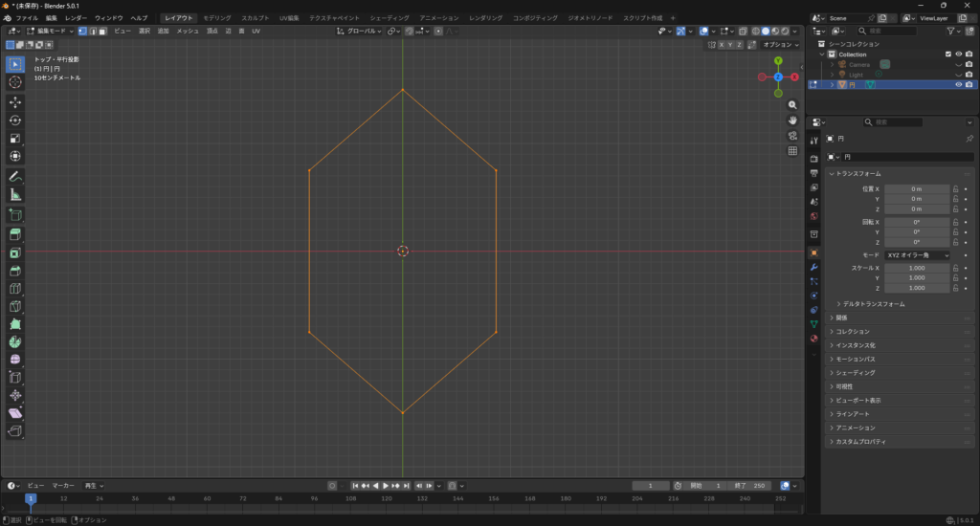This screenshot has height=526, width=980.
Task: Pick the Measure tool
Action: 15,194
